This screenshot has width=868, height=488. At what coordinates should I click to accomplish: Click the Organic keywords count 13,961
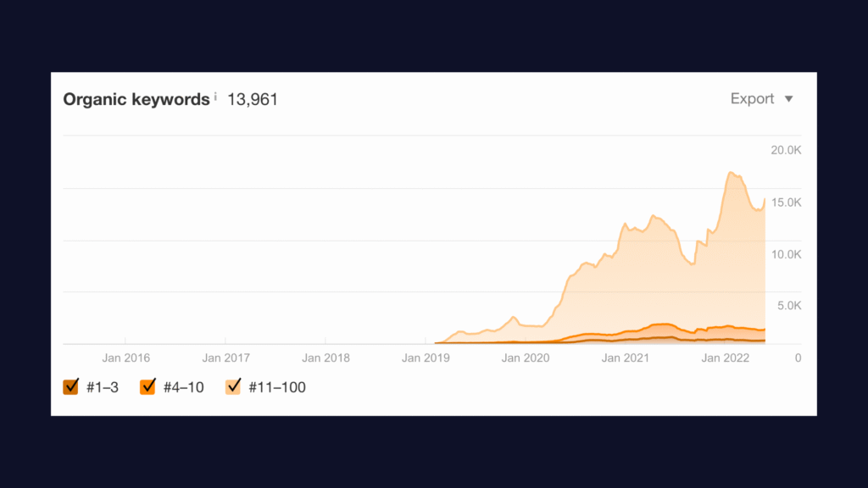[x=253, y=100]
